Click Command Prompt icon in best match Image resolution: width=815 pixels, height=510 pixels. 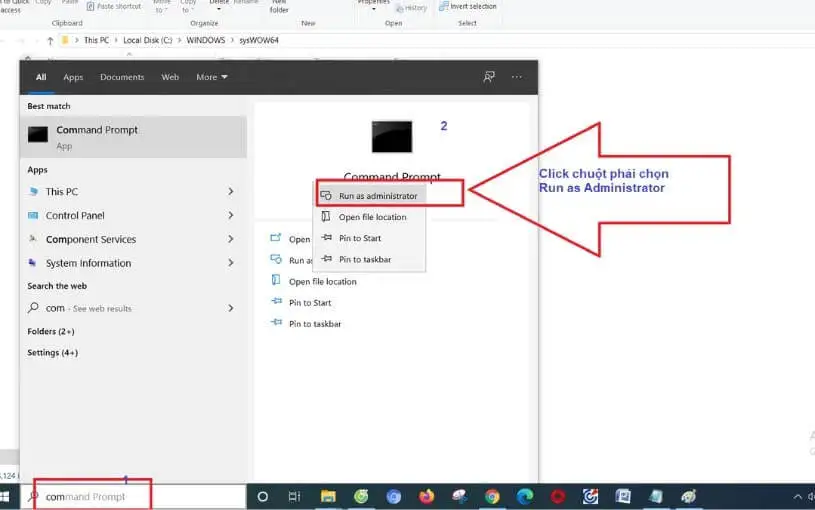[x=37, y=134]
